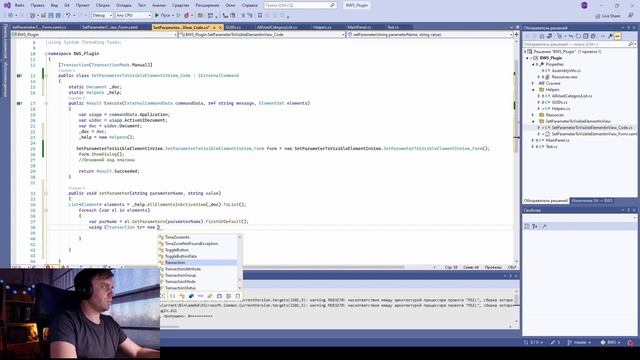The width and height of the screenshot is (640, 360).
Task: Collapse the setParameter method code block
Action: coord(46,193)
